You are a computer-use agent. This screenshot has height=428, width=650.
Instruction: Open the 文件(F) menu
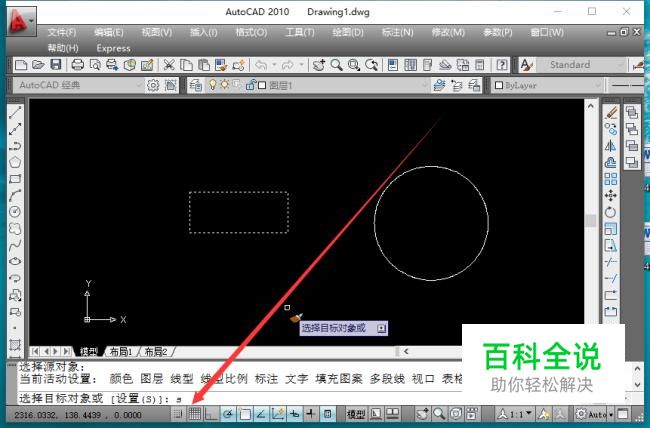(62, 32)
